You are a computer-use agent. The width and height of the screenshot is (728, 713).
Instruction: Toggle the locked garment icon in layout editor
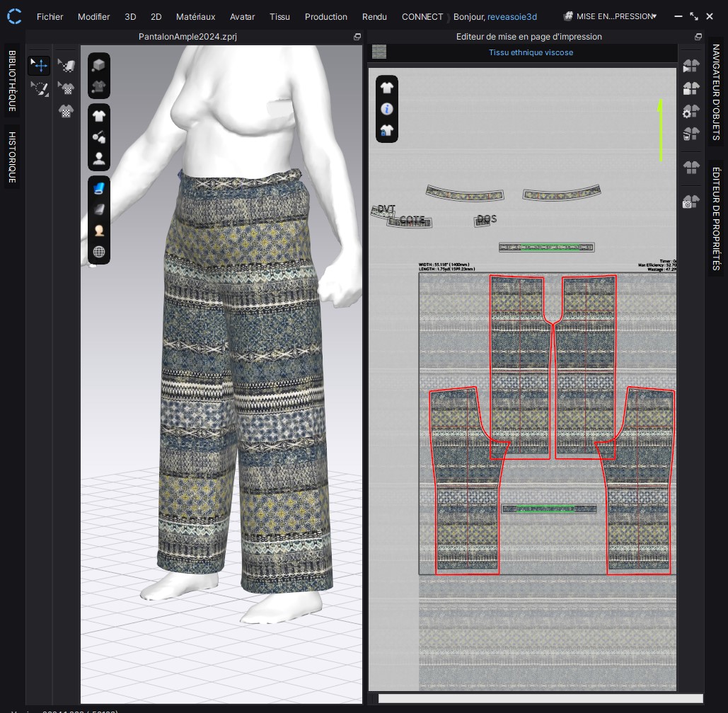tap(387, 130)
